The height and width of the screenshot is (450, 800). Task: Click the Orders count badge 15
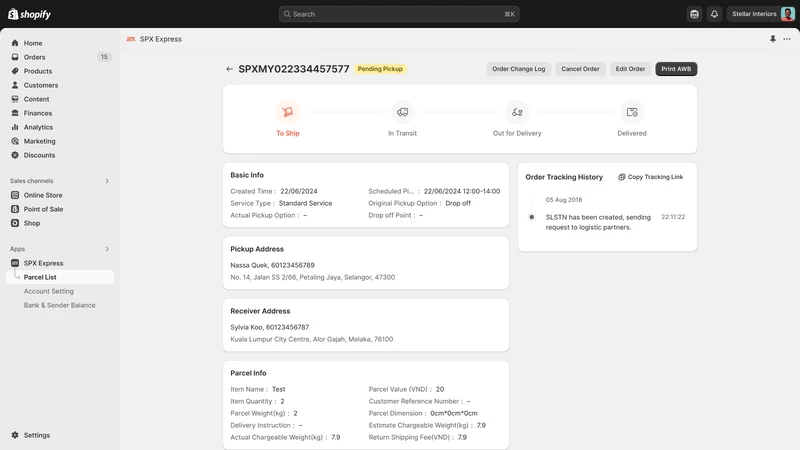[104, 57]
